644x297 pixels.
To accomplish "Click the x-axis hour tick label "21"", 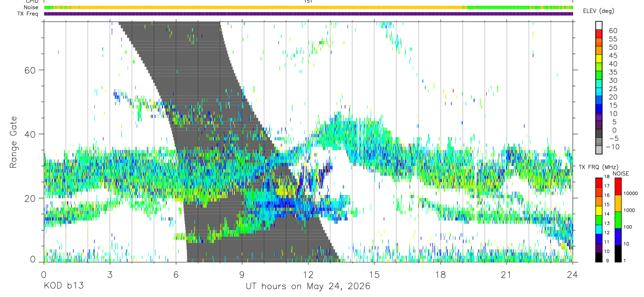I will 506,274.
